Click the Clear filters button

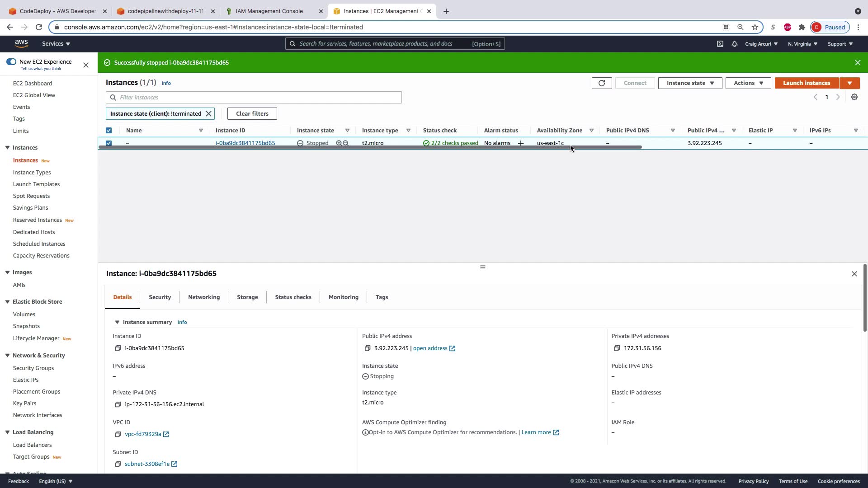point(252,114)
